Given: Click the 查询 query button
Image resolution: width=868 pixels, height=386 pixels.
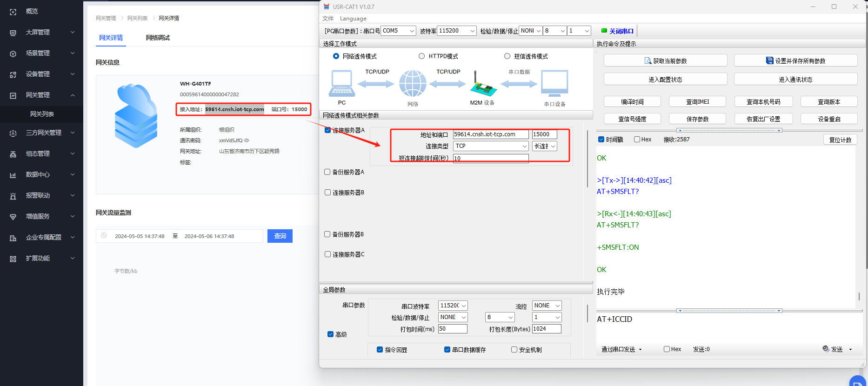Looking at the screenshot, I should tap(280, 236).
